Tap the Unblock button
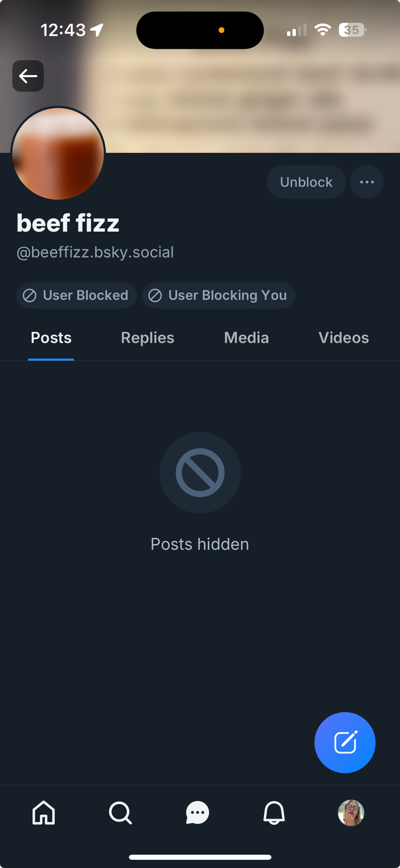The image size is (400, 868). pyautogui.click(x=306, y=182)
